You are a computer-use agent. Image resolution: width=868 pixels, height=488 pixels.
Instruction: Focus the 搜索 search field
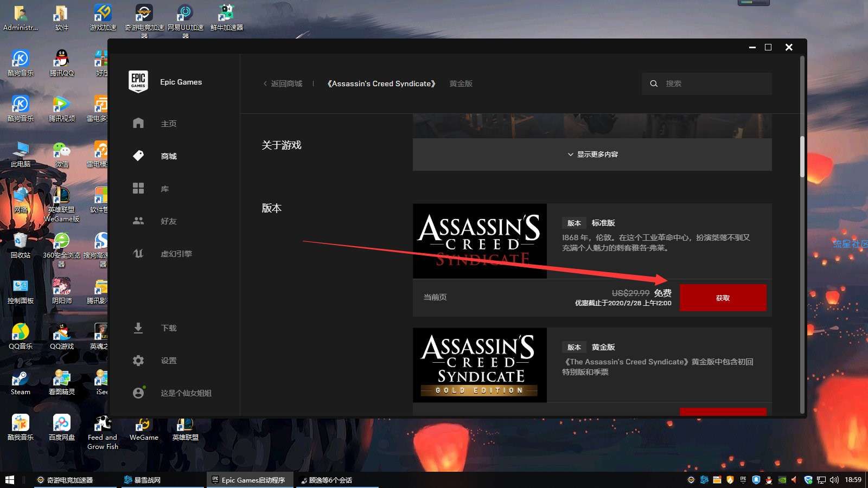coord(707,84)
